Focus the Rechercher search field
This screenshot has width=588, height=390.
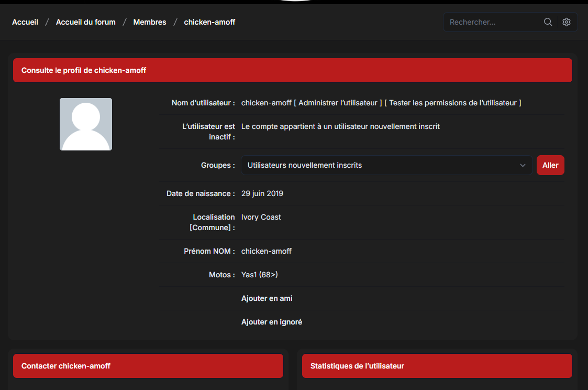492,22
